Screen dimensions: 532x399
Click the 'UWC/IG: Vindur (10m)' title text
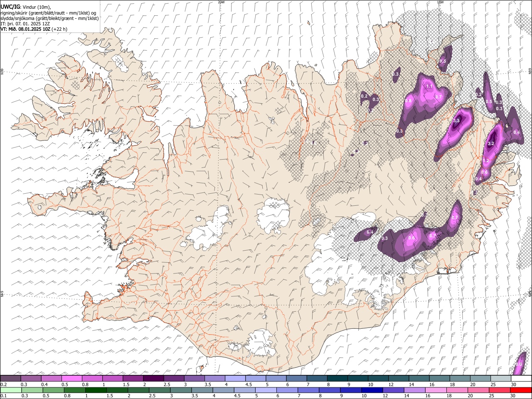point(26,7)
